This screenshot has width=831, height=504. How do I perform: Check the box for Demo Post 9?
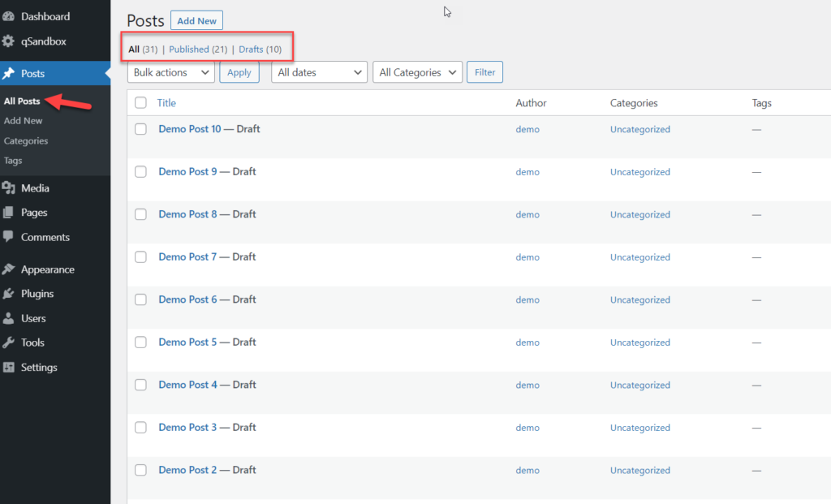[x=140, y=172]
